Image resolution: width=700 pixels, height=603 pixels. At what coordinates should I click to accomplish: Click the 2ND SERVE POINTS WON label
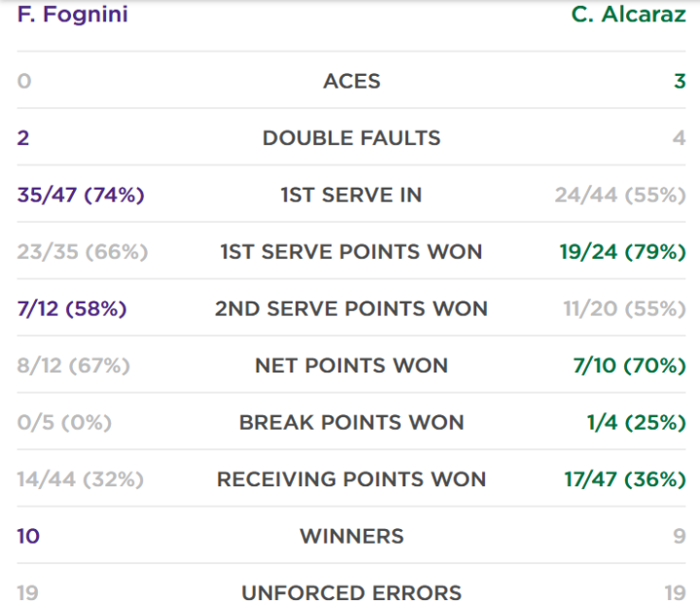[351, 308]
